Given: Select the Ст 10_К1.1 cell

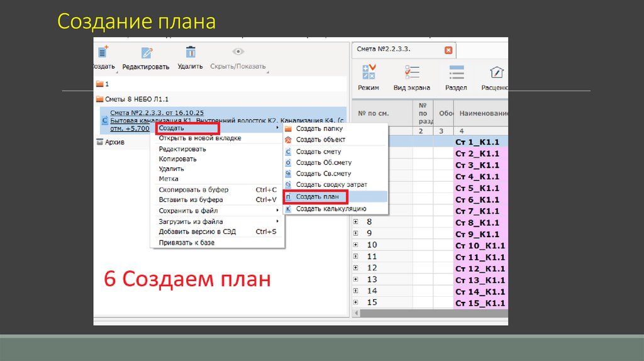Looking at the screenshot, I should pyautogui.click(x=480, y=246).
